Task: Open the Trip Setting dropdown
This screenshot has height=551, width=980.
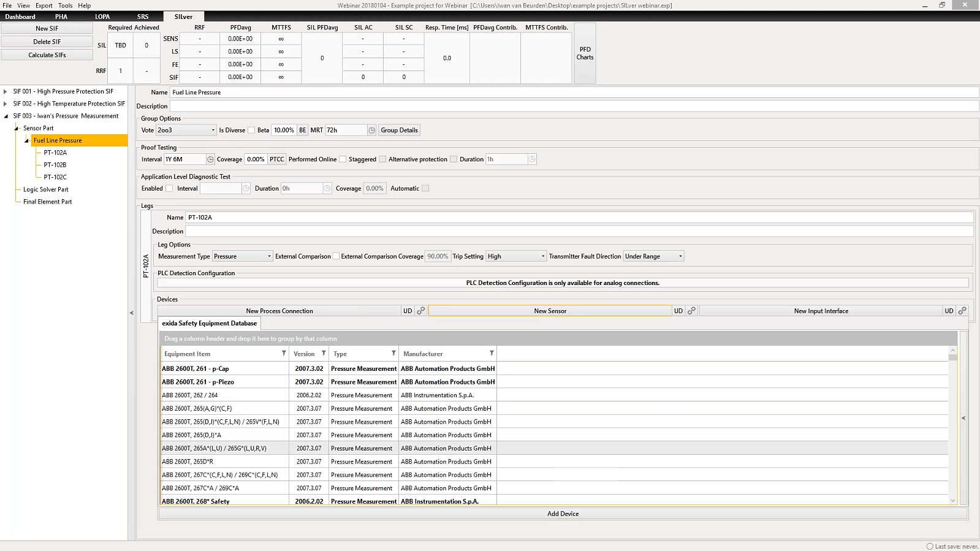Action: 516,256
